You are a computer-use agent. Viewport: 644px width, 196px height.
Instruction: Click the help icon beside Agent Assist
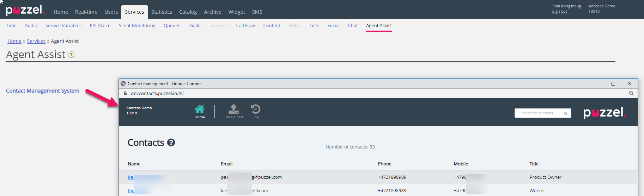(x=71, y=55)
